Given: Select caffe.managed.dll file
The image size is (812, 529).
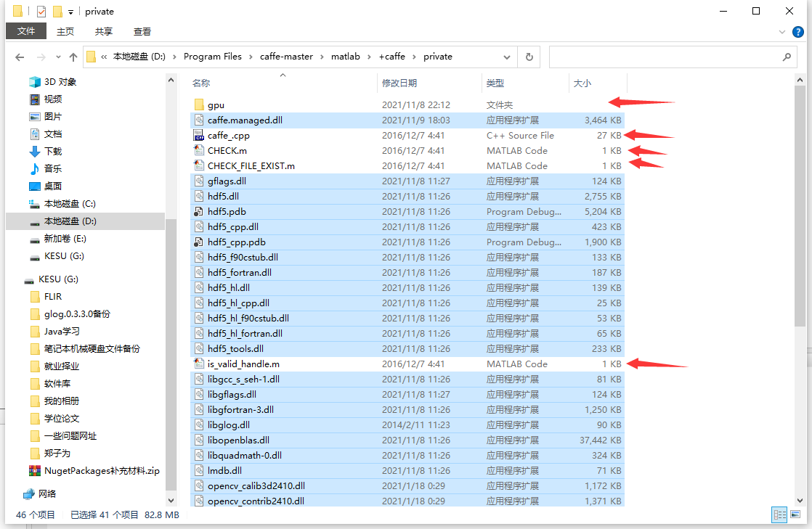Looking at the screenshot, I should [407, 120].
